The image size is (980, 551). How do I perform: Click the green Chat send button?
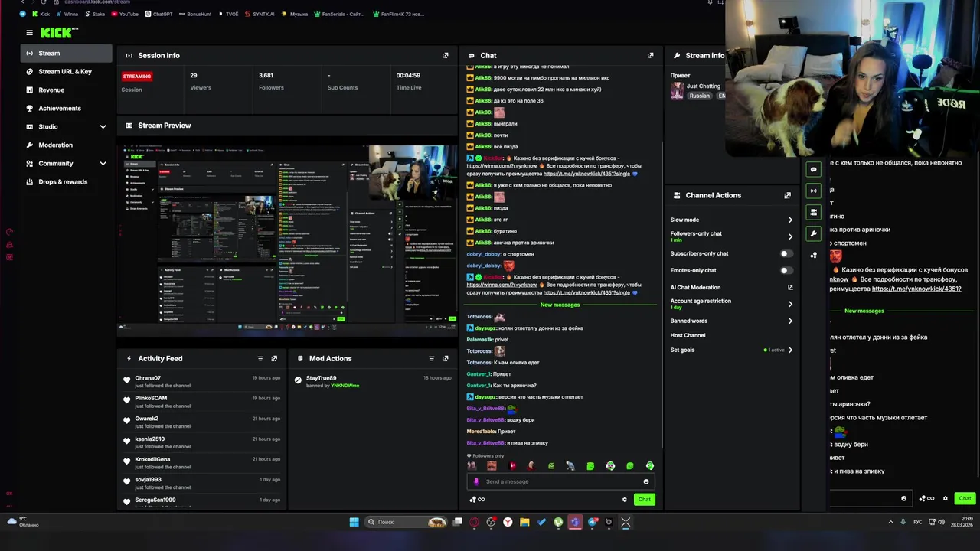click(x=644, y=499)
